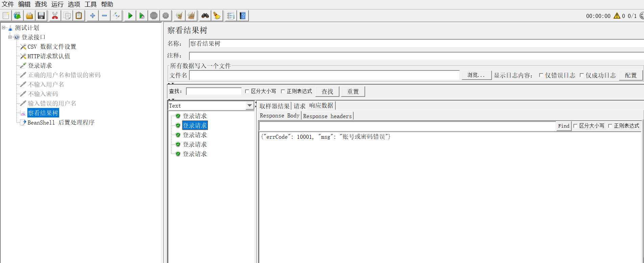Select HTTP请求默认值 tree node
Image resolution: width=644 pixels, height=263 pixels.
49,56
